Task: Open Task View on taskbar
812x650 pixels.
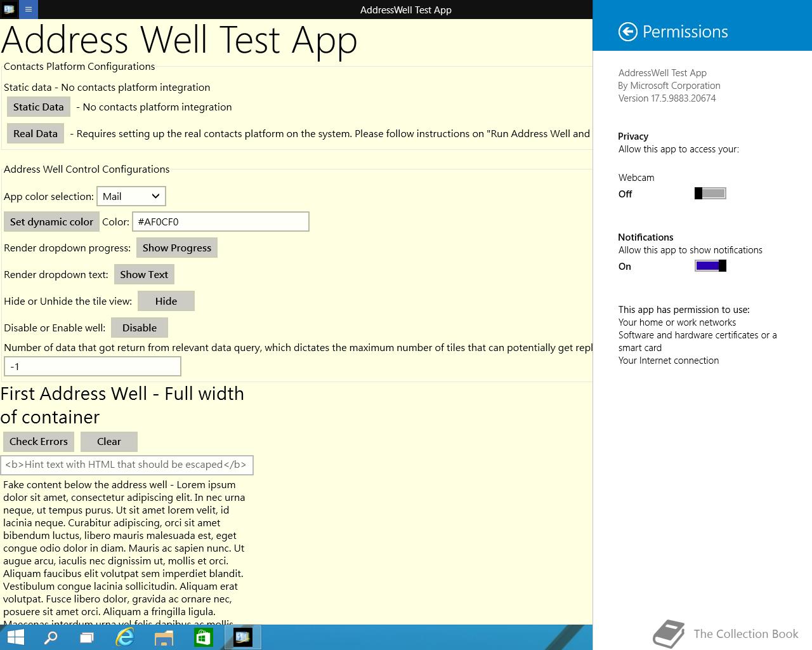Action: click(87, 637)
